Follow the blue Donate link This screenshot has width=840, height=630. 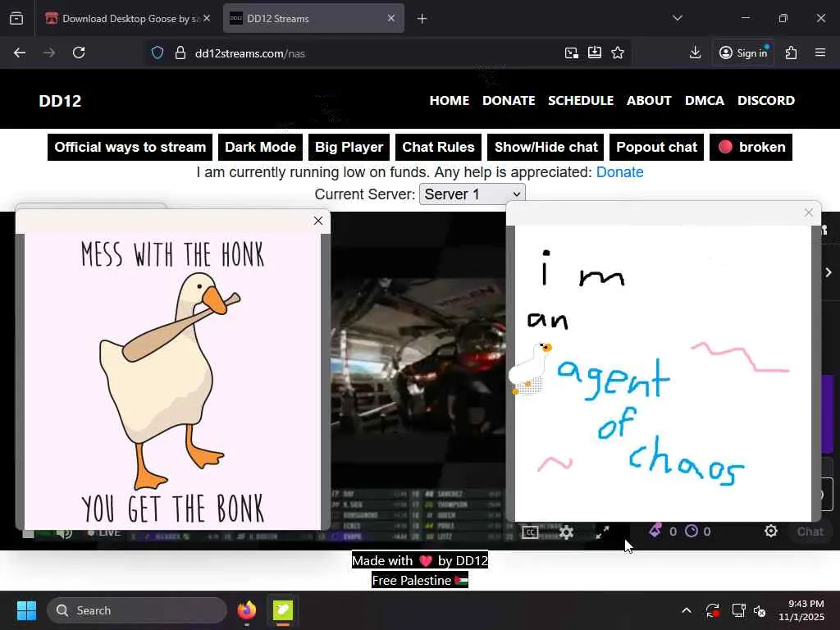coord(620,172)
